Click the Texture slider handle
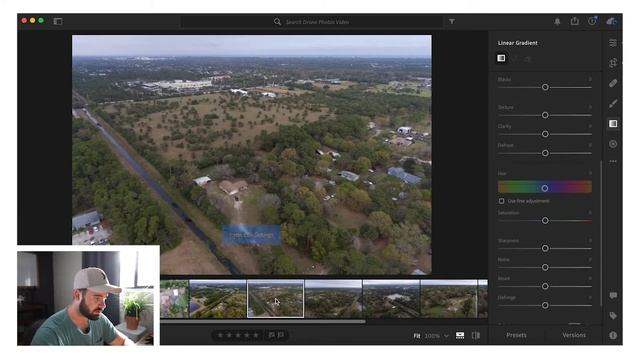Screen dimensions: 640x360 coord(545,115)
